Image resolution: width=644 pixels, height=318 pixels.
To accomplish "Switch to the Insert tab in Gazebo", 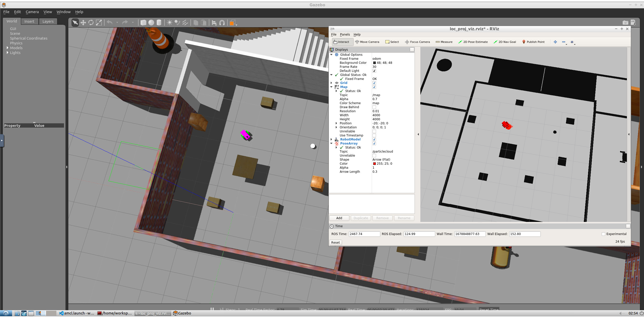I will pos(29,21).
